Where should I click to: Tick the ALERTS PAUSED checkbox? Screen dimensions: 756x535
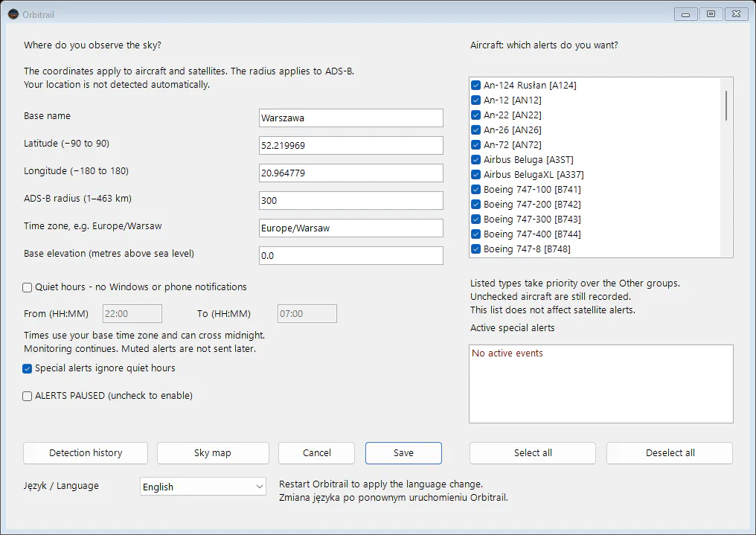pyautogui.click(x=28, y=396)
